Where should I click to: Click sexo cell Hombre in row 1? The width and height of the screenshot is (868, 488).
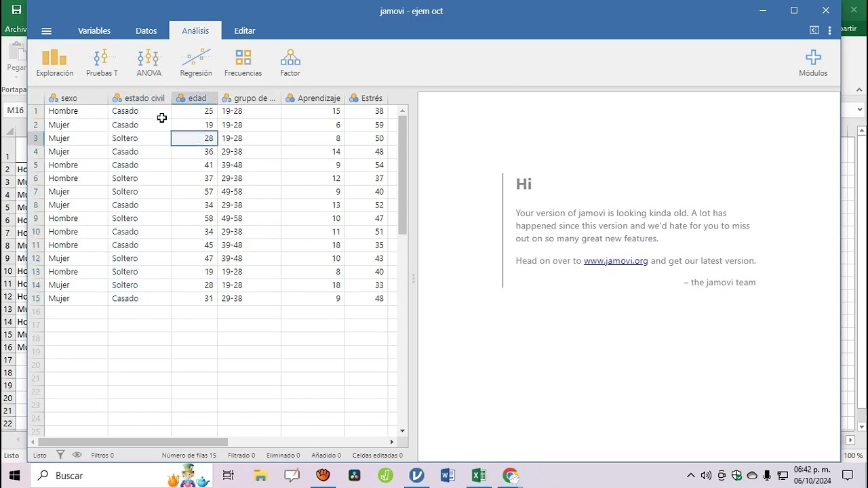[76, 111]
